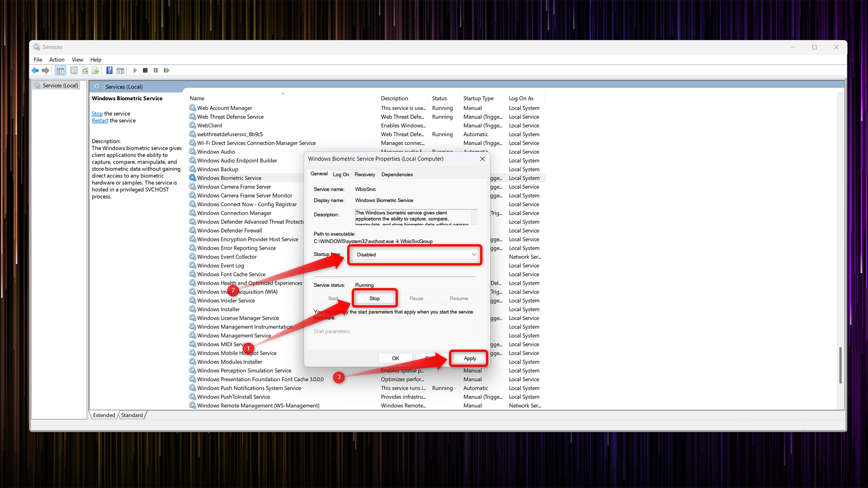This screenshot has height=488, width=868.
Task: Toggle Show/Hide Console Tree toolbar icon
Action: (60, 71)
